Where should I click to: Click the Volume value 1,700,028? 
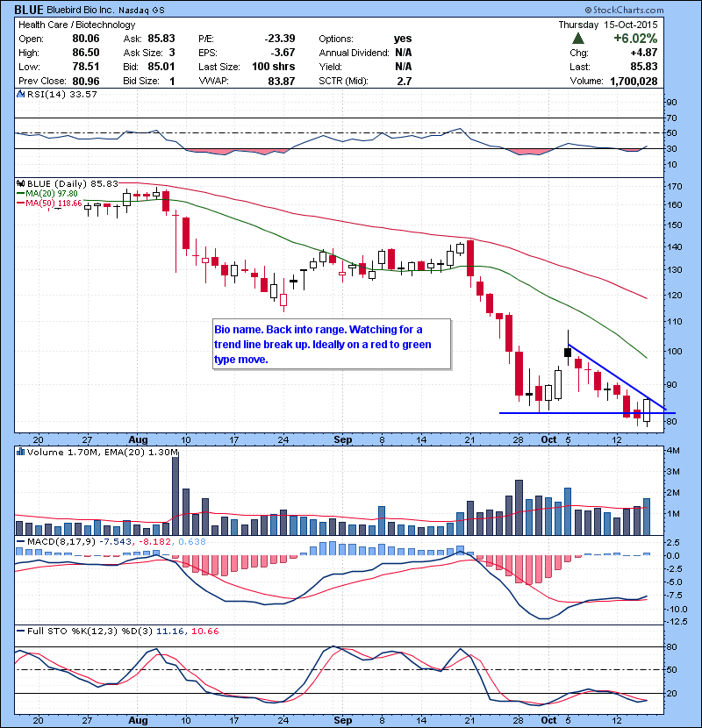634,82
